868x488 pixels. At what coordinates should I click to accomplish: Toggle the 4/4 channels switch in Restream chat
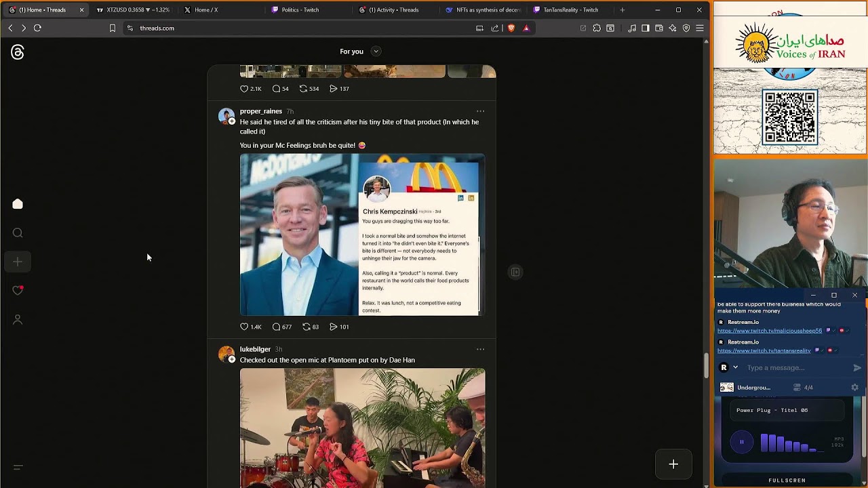[x=803, y=388]
